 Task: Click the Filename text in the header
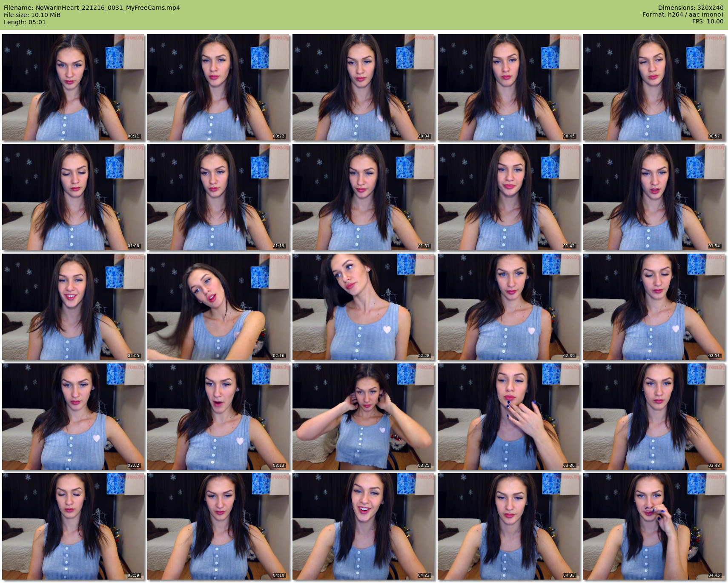[x=92, y=8]
